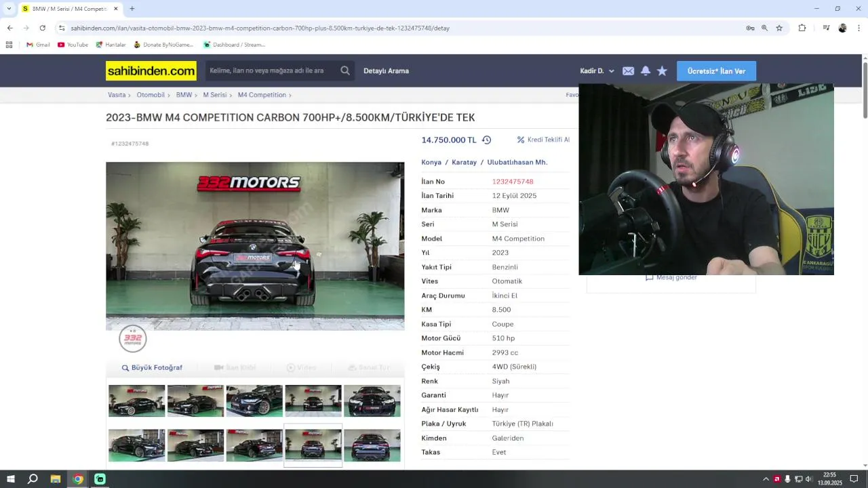
Task: Open media controls icon in Chrome toolbar
Action: point(826,28)
